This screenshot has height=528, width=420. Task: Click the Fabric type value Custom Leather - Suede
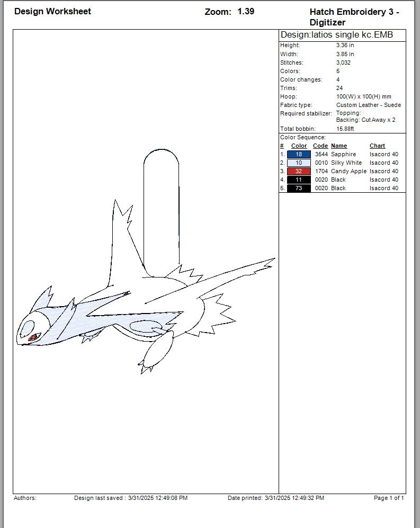pyautogui.click(x=368, y=105)
